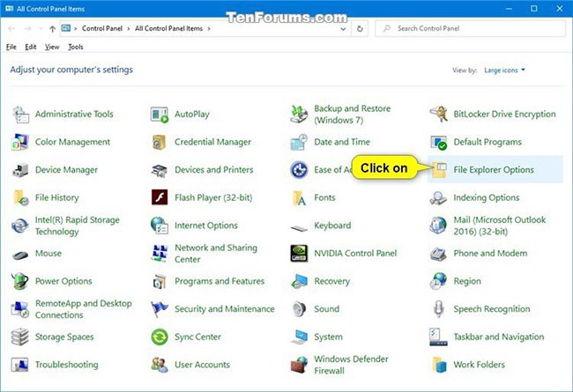The height and width of the screenshot is (392, 573).
Task: Open the Color Management icon
Action: tap(20, 142)
